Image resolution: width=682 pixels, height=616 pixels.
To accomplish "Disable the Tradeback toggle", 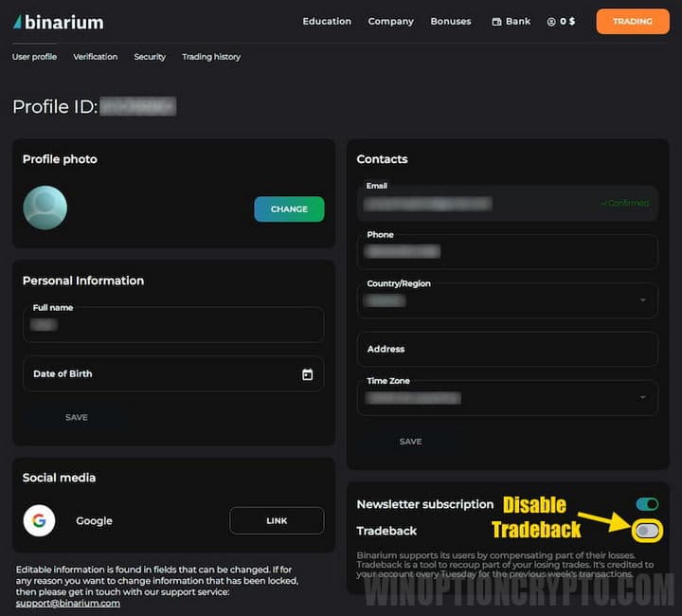I will 647,531.
